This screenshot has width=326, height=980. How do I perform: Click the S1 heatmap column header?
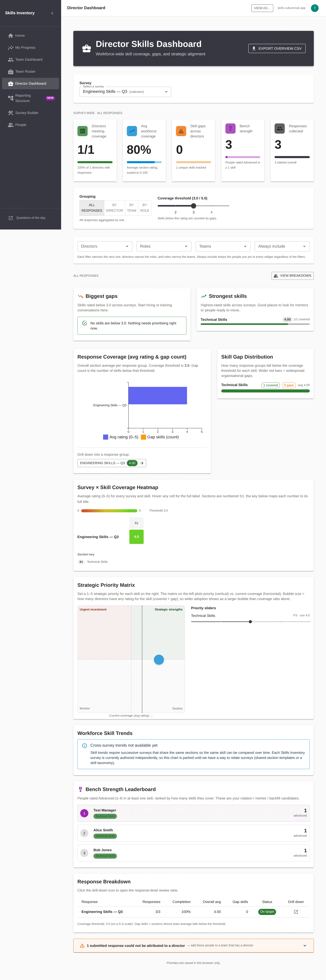click(x=136, y=523)
